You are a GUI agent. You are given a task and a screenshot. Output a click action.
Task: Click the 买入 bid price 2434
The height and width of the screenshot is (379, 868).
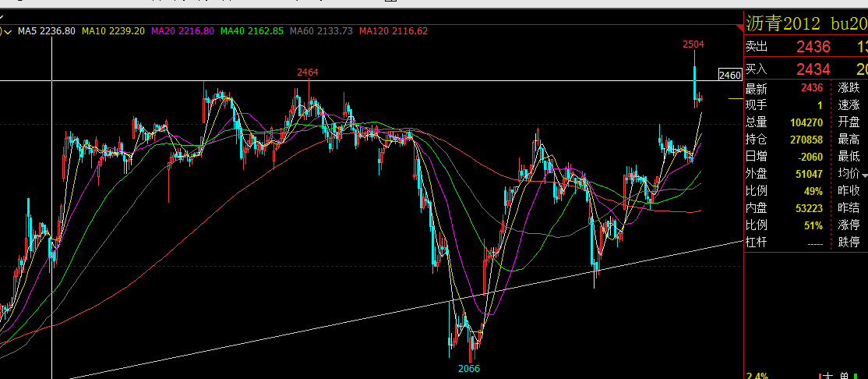[813, 69]
